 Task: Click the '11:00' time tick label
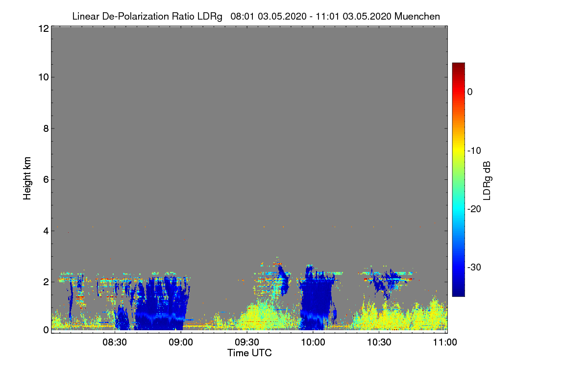pos(445,343)
